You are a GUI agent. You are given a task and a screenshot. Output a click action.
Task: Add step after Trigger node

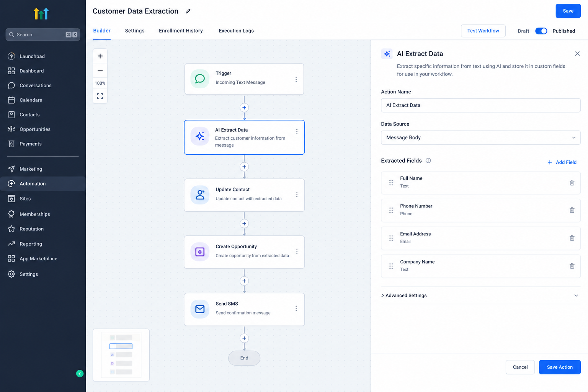[x=244, y=108]
